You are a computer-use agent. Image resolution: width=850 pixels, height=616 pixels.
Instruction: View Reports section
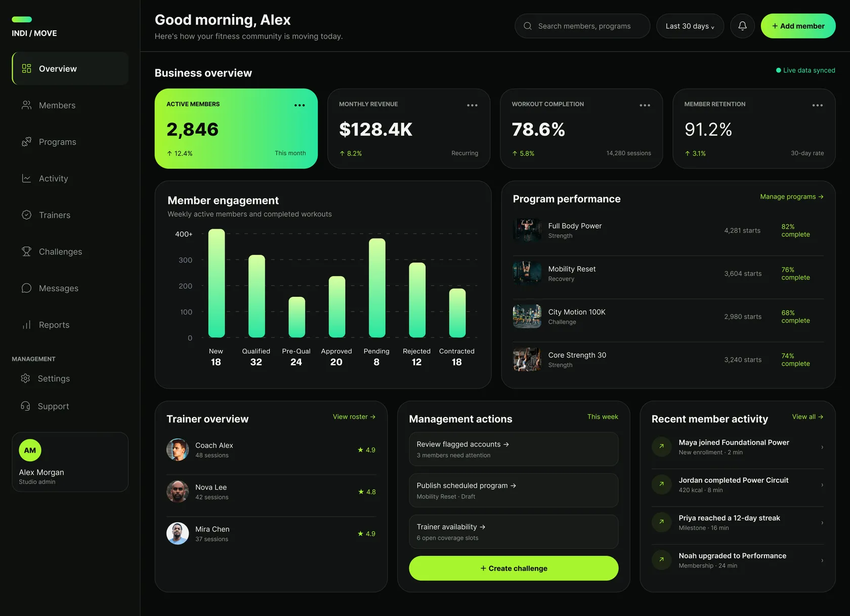(x=70, y=325)
